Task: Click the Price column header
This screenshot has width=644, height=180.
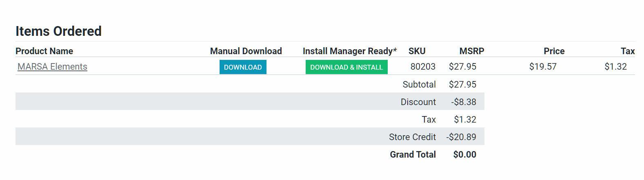Action: pos(554,51)
